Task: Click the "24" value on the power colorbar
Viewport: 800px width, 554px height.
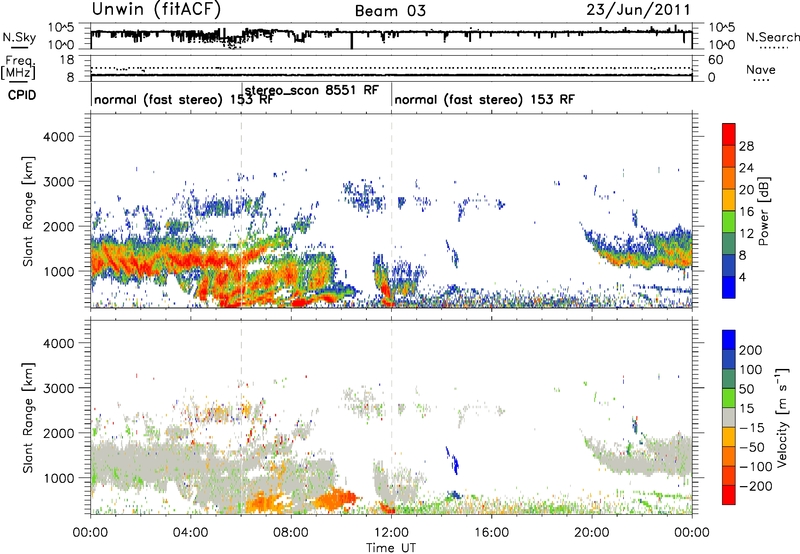Action: [x=746, y=168]
